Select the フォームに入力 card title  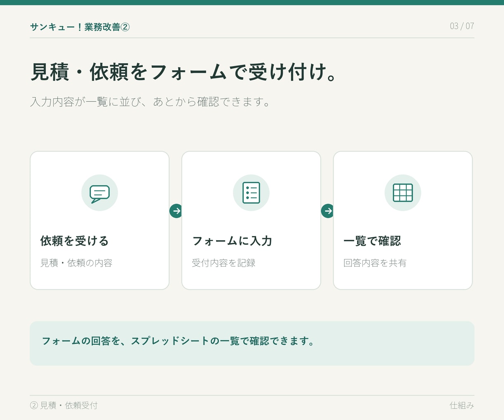(232, 241)
